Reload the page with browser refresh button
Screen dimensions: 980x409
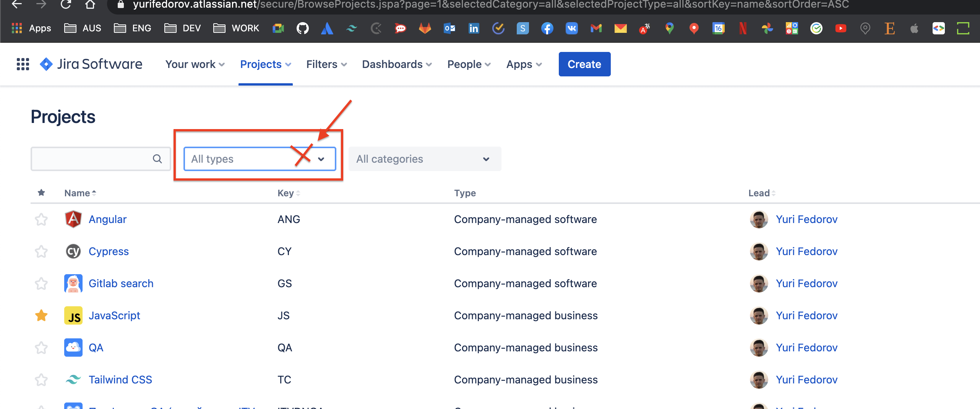(66, 5)
